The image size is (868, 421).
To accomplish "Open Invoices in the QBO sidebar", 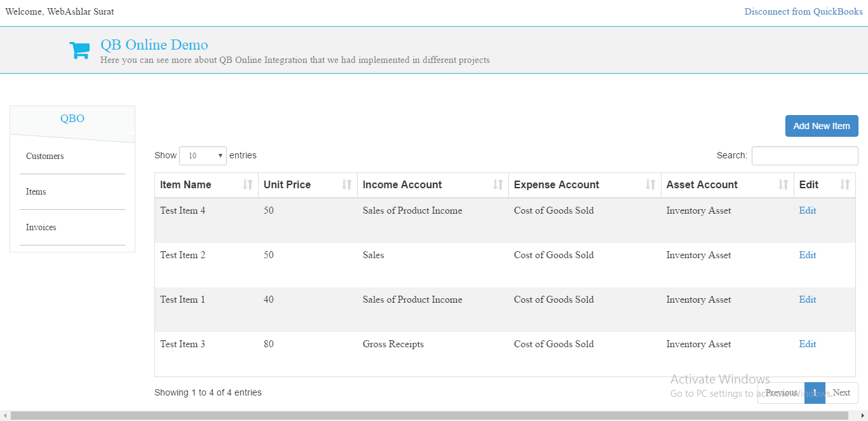I will pyautogui.click(x=41, y=228).
